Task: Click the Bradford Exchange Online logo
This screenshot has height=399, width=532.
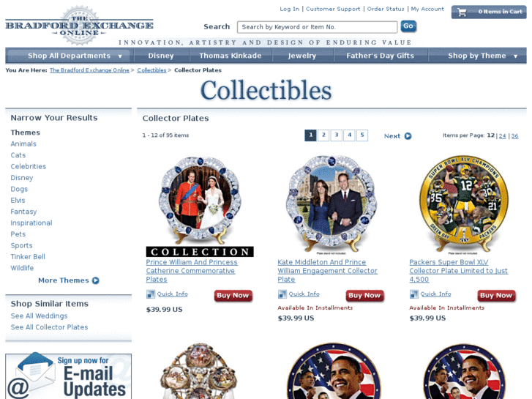Action: [79, 26]
